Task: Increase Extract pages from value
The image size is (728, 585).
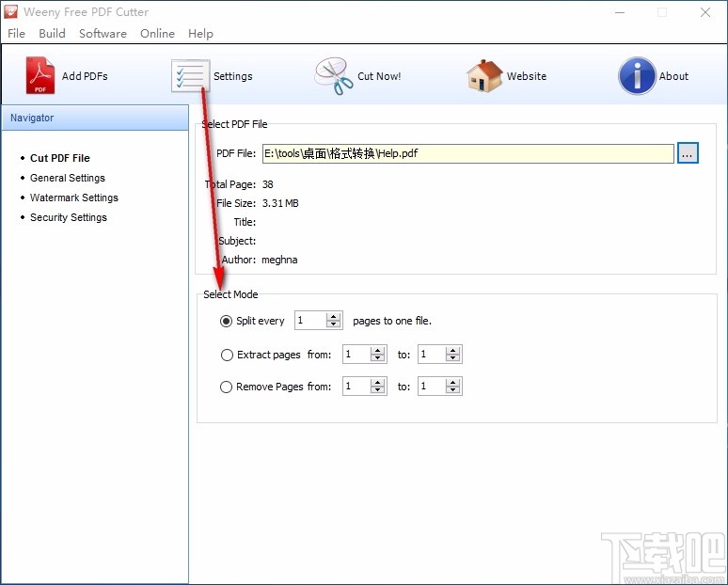Action: coord(377,351)
